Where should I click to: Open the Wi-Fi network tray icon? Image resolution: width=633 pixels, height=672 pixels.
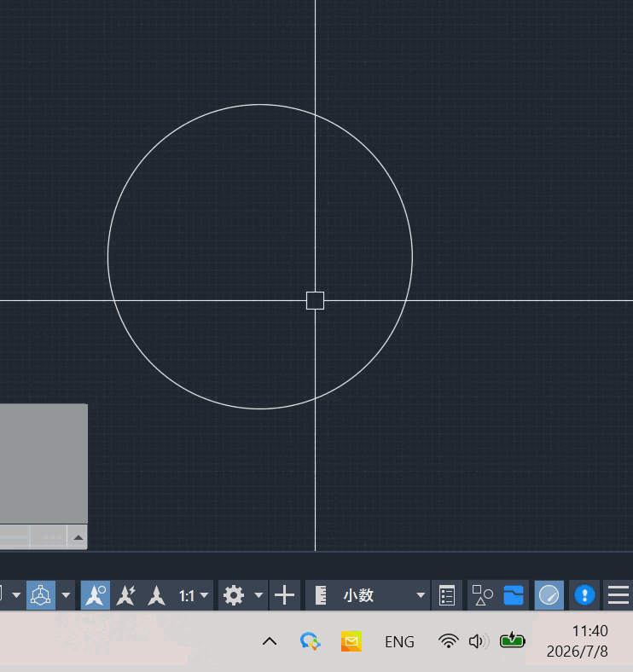(449, 641)
